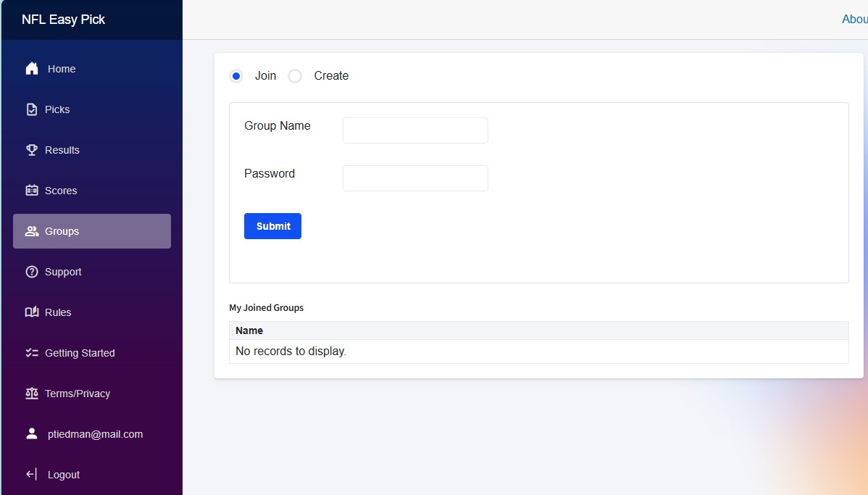Image resolution: width=868 pixels, height=495 pixels.
Task: Select the scales icon for Terms/Privacy
Action: [32, 393]
